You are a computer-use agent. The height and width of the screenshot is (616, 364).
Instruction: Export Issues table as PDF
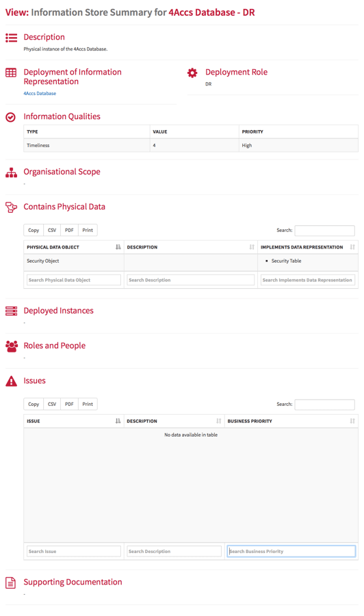[69, 405]
